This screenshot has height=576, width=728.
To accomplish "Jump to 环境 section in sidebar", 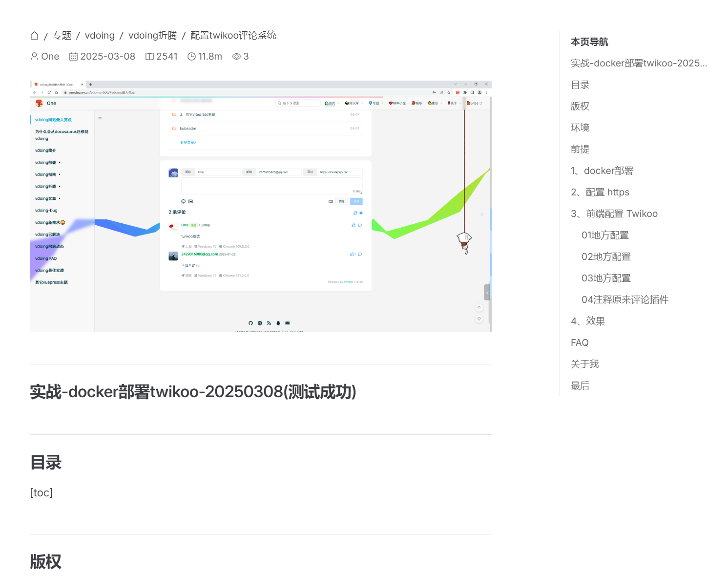I will pos(580,128).
